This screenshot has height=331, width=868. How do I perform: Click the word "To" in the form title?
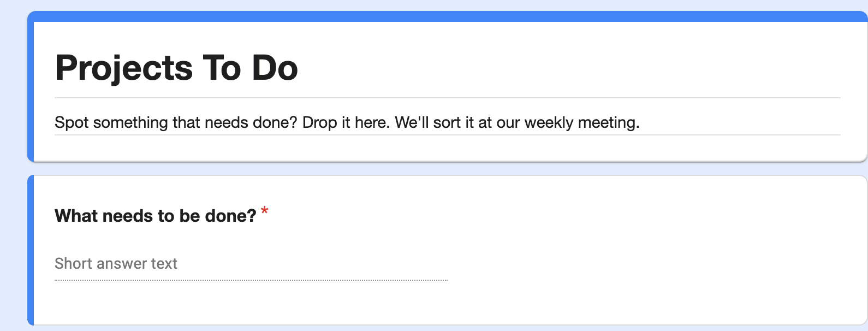point(222,68)
